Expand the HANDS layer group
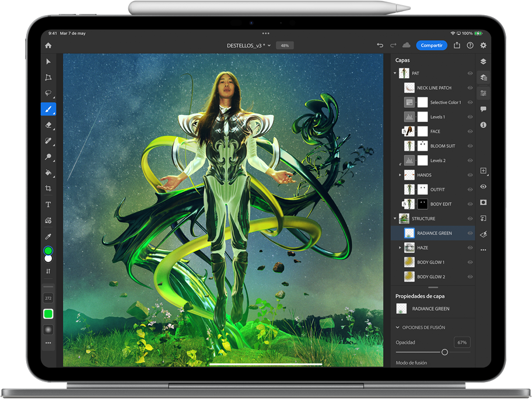 400,175
